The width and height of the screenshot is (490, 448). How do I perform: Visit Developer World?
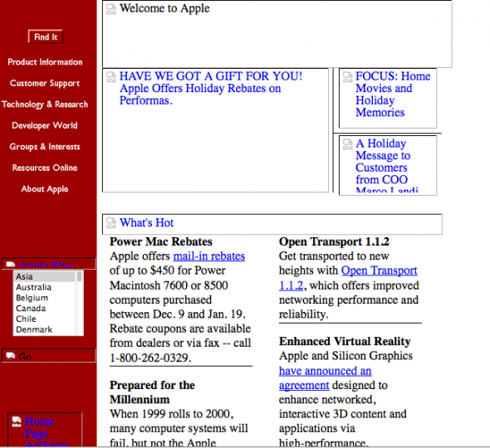click(45, 125)
